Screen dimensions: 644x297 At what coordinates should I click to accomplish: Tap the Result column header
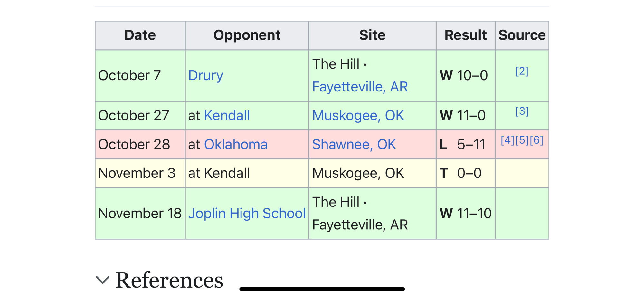pos(465,35)
